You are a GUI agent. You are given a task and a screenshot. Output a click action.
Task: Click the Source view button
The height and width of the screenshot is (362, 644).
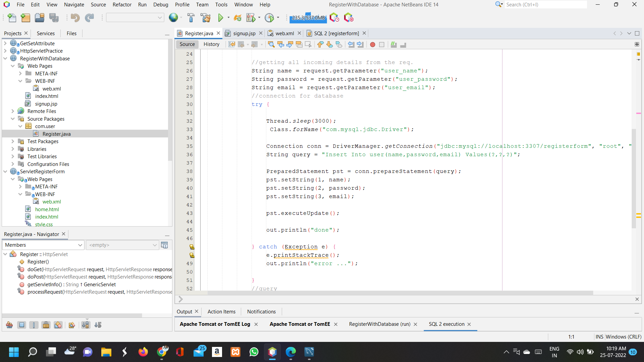(187, 44)
